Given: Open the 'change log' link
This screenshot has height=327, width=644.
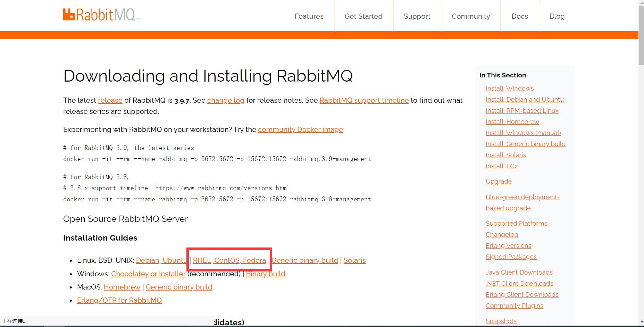Looking at the screenshot, I should point(226,100).
